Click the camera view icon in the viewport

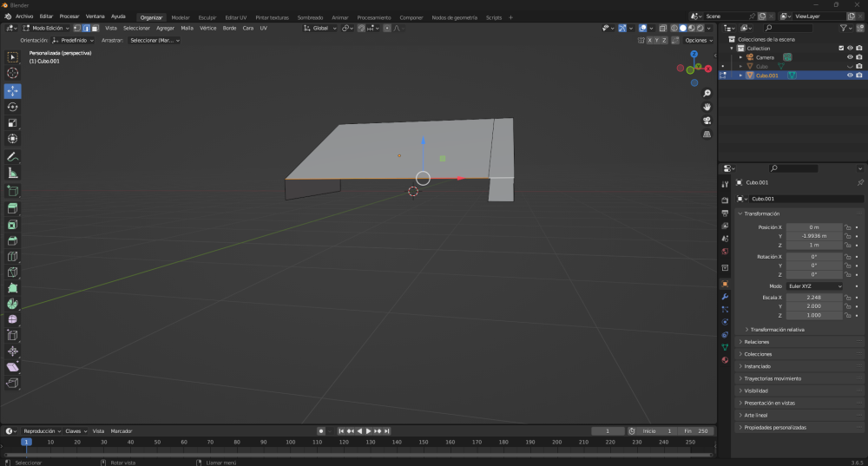[707, 121]
